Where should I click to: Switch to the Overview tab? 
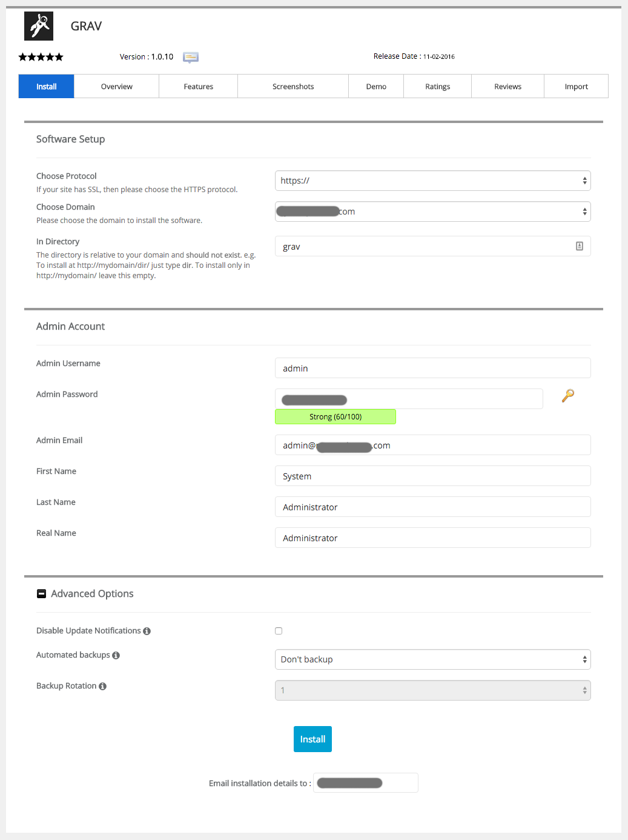tap(116, 87)
